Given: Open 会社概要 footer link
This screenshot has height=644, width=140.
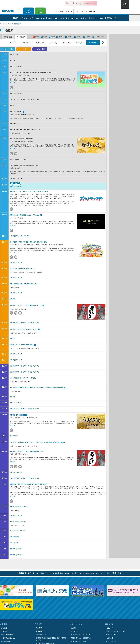Looking at the screenshot, I should (x=4, y=628).
